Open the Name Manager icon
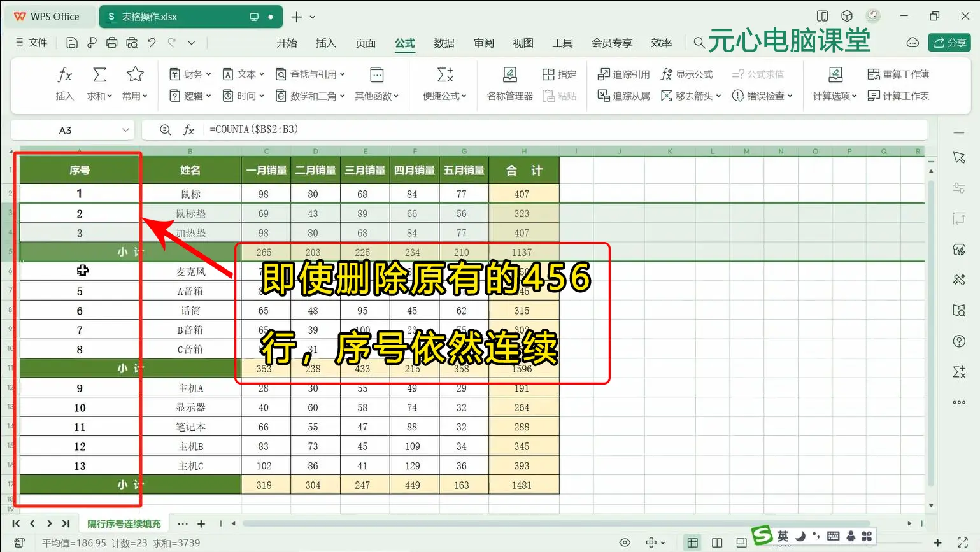 [509, 75]
